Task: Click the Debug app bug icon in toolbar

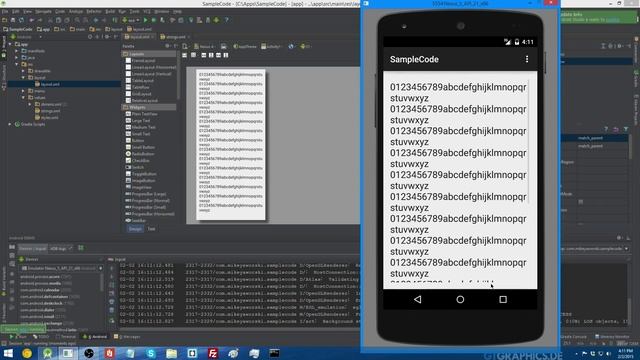Action: click(154, 20)
